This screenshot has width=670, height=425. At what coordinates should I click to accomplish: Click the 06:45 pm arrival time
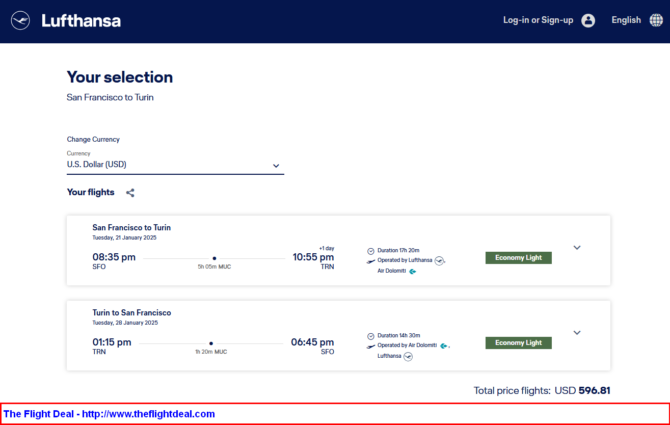(312, 342)
